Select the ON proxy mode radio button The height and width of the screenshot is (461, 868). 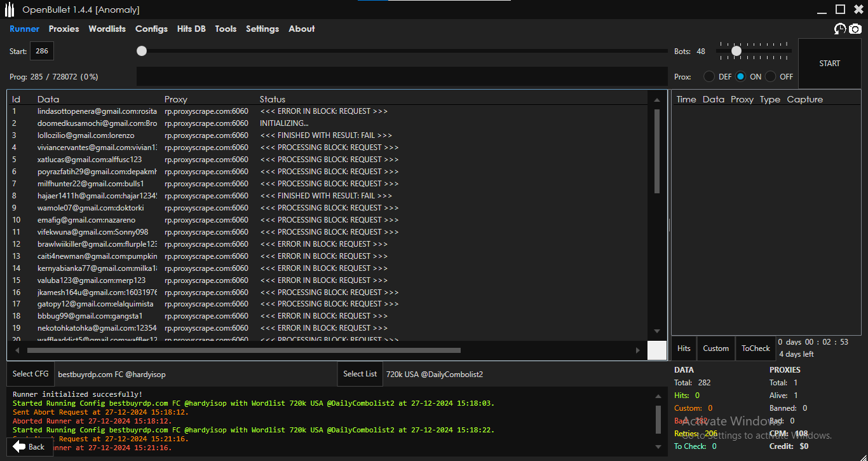tap(741, 76)
